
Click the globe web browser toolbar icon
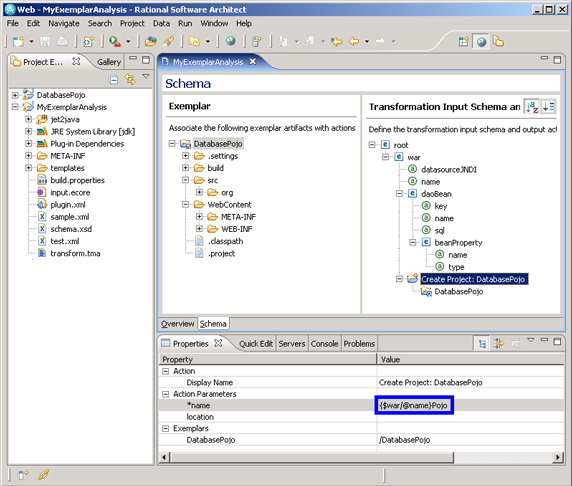coord(231,41)
